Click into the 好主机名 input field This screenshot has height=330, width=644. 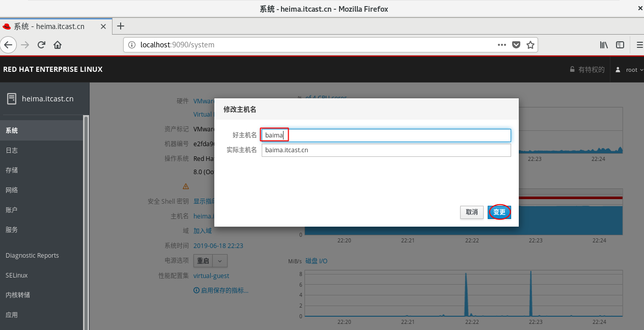(x=386, y=135)
